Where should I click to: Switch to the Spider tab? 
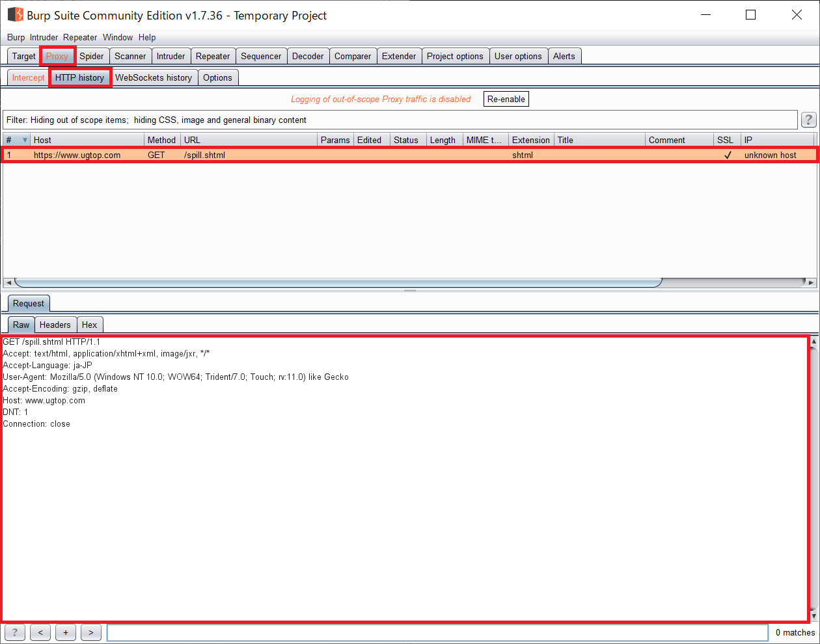[x=92, y=56]
